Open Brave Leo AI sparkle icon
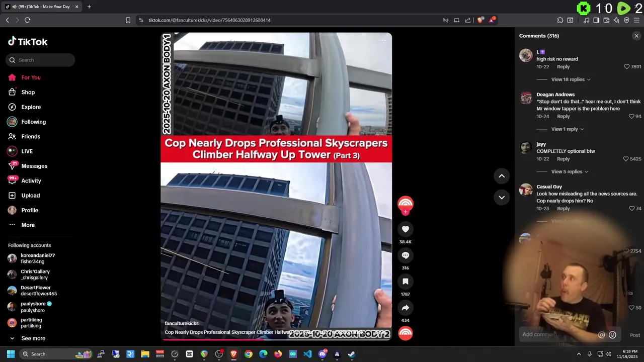The width and height of the screenshot is (644, 362). [616, 20]
